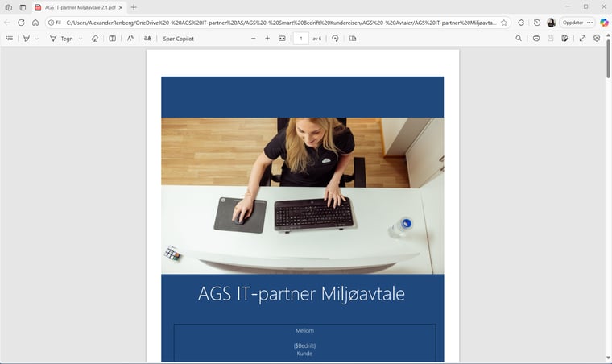Click the Kunde text in document
Image resolution: width=612 pixels, height=364 pixels.
pos(305,354)
